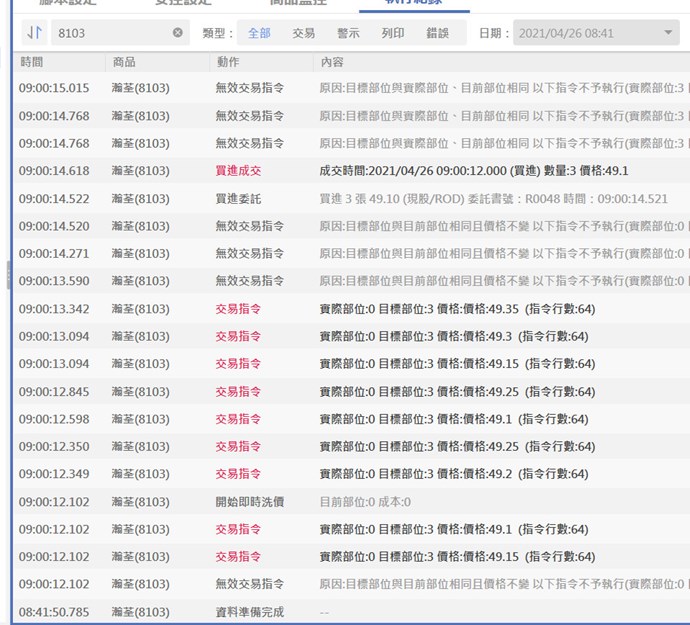Click in the 8103 symbol search box
The height and width of the screenshot is (625, 690).
110,33
